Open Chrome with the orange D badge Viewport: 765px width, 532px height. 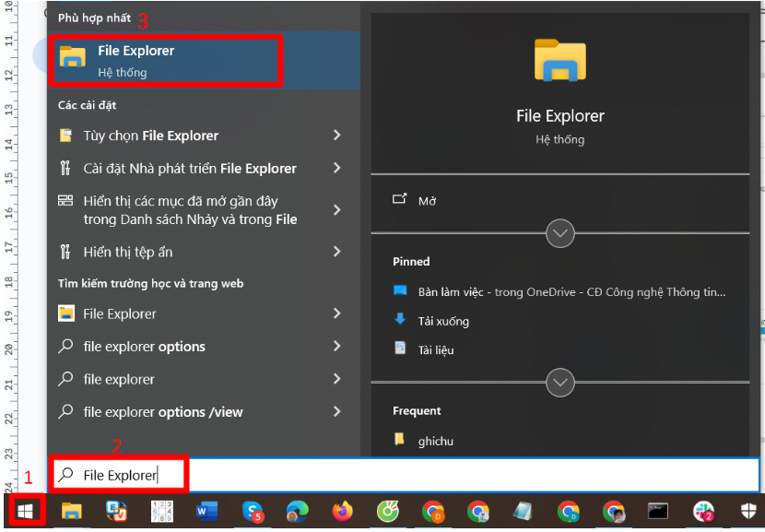pos(433,512)
